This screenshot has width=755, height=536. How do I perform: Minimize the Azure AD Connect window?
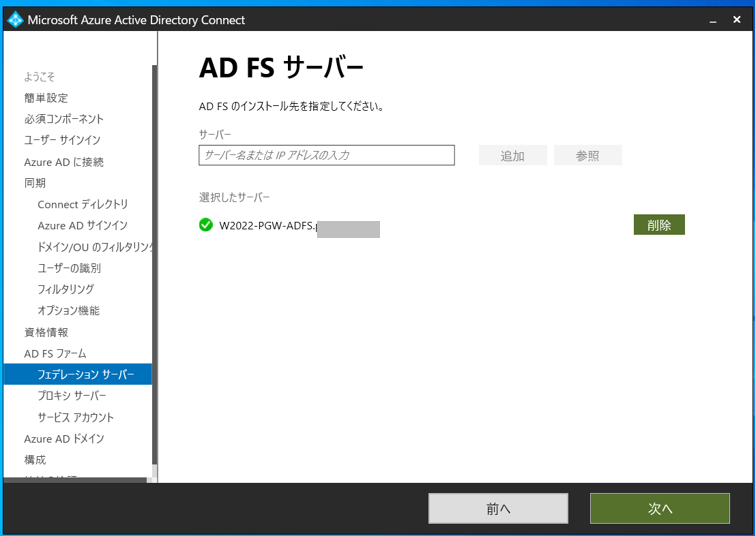(713, 20)
